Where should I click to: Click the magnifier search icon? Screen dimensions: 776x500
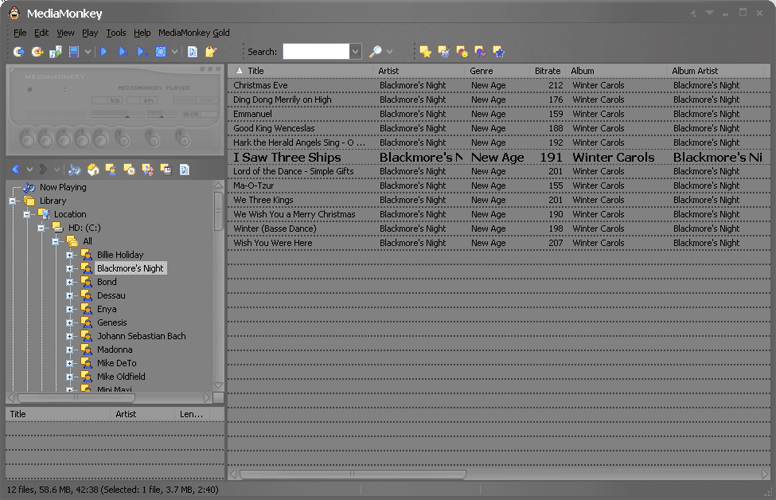click(376, 51)
